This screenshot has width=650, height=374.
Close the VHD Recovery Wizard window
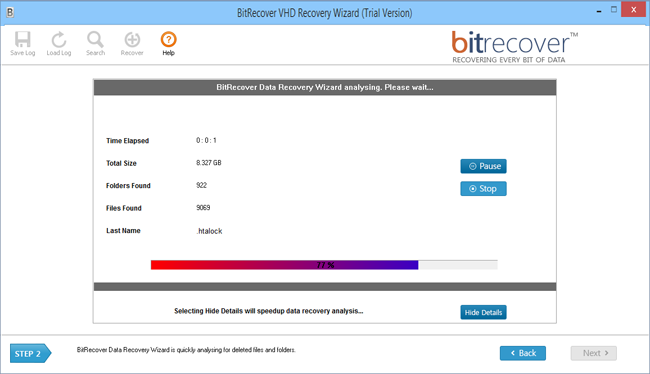click(633, 10)
